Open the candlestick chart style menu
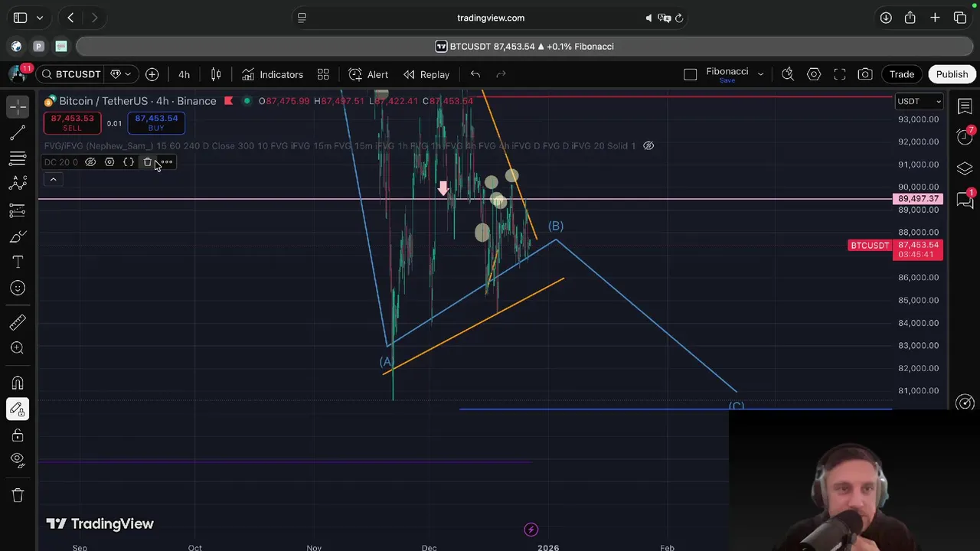The height and width of the screenshot is (551, 980). pos(216,74)
